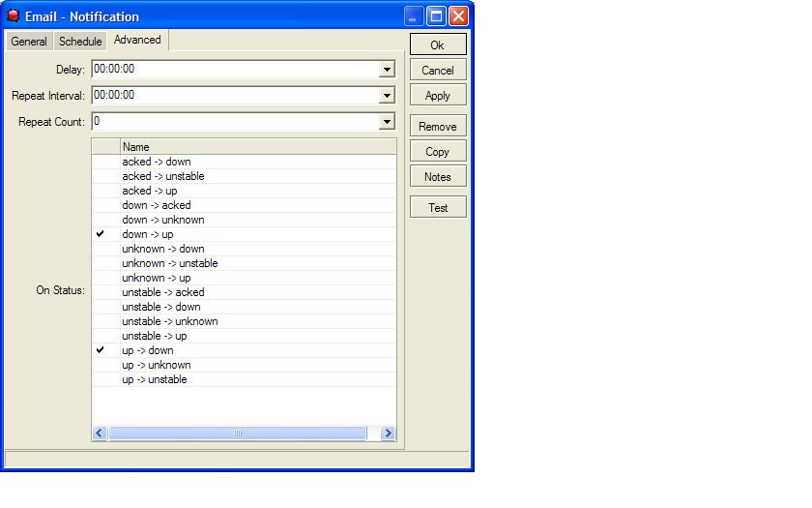The height and width of the screenshot is (508, 812).
Task: Click the Repeat Count value field
Action: (235, 121)
